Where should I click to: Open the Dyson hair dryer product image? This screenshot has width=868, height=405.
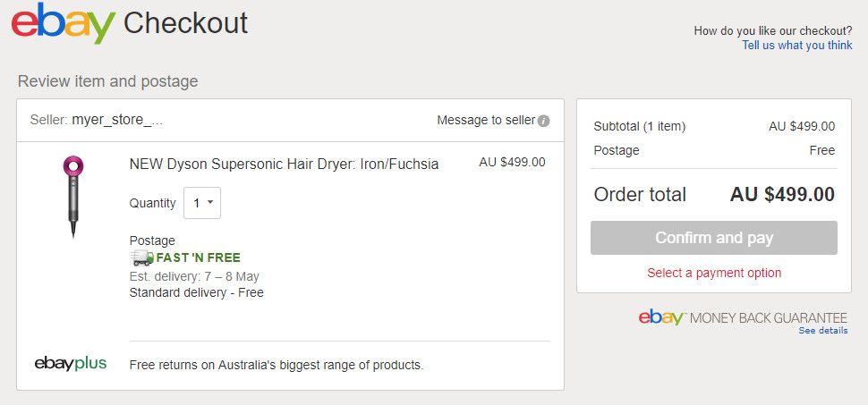click(72, 196)
